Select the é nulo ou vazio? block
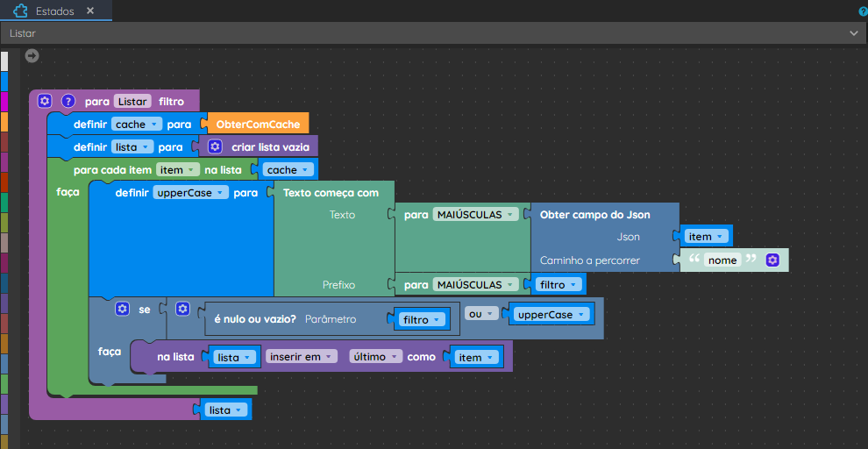The height and width of the screenshot is (449, 868). [255, 319]
